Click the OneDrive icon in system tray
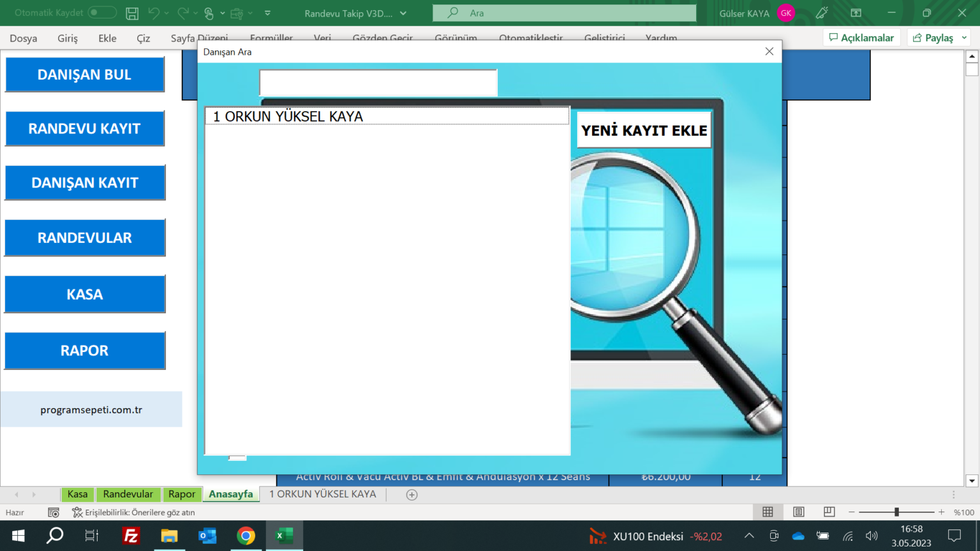980x551 pixels. pos(798,535)
